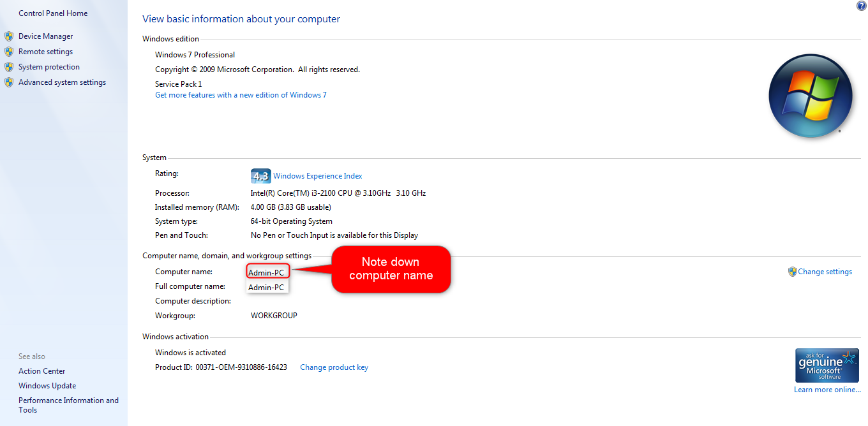This screenshot has height=426, width=868.
Task: Click the Service Pack 1 text
Action: 179,84
